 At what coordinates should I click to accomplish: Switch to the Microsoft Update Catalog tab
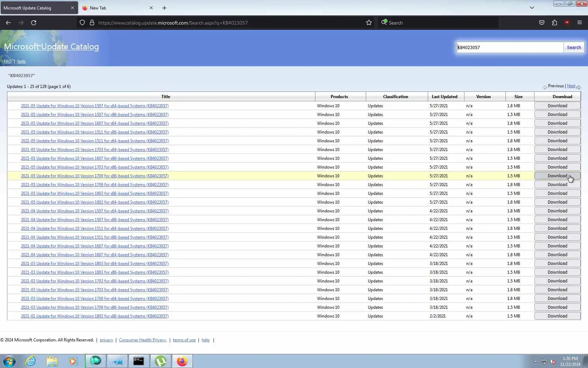39,8
